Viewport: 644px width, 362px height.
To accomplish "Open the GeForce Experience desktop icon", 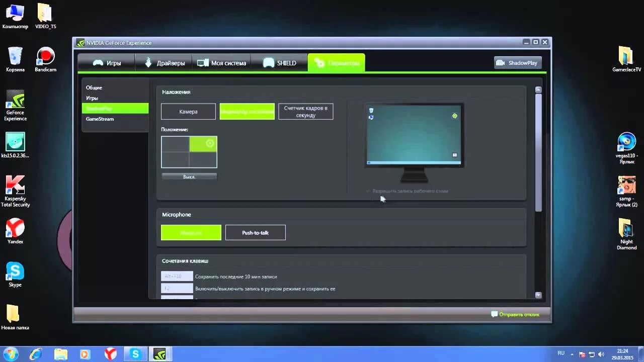I will [x=15, y=106].
